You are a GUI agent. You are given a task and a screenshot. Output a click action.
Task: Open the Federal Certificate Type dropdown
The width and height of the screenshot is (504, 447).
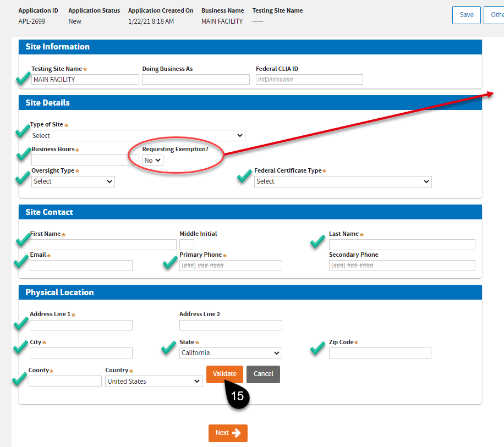click(x=342, y=181)
